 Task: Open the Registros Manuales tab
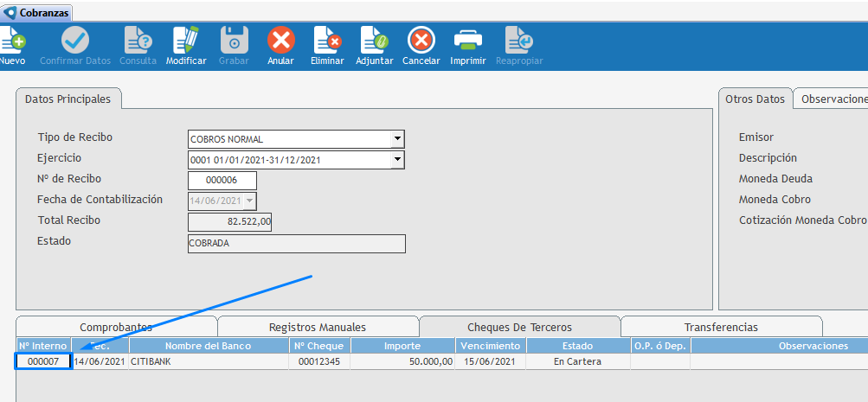[318, 328]
